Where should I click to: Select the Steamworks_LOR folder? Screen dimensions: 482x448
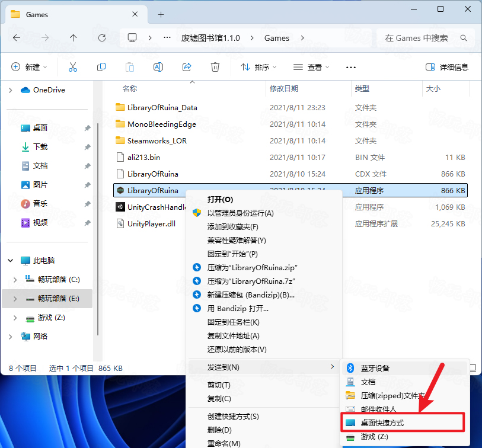pos(157,140)
